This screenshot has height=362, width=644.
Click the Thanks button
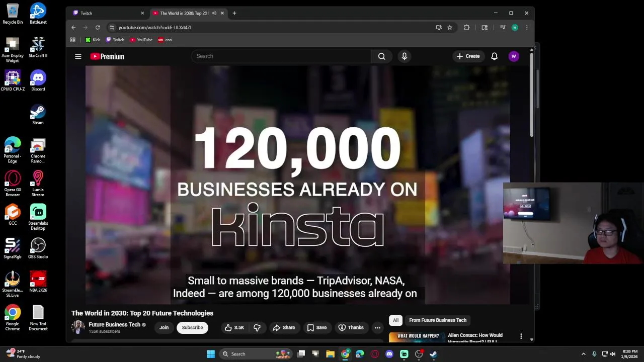(x=351, y=328)
